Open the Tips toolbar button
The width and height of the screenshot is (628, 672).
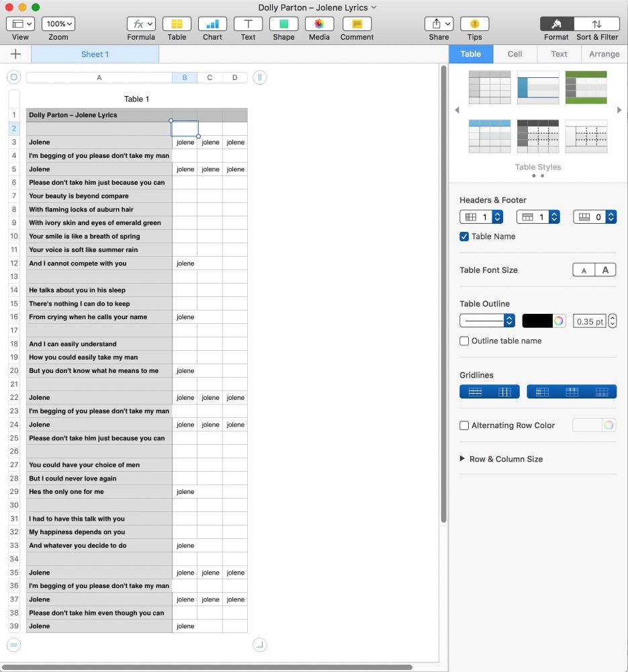coord(474,24)
